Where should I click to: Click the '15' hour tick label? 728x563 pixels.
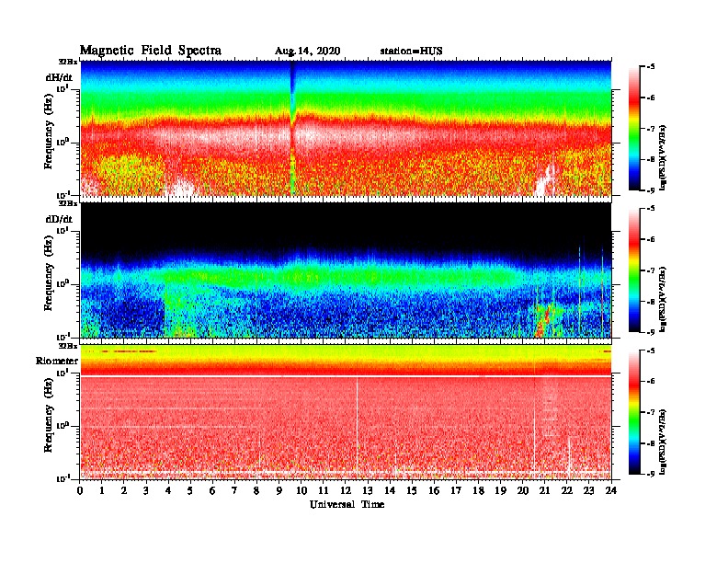pos(413,491)
